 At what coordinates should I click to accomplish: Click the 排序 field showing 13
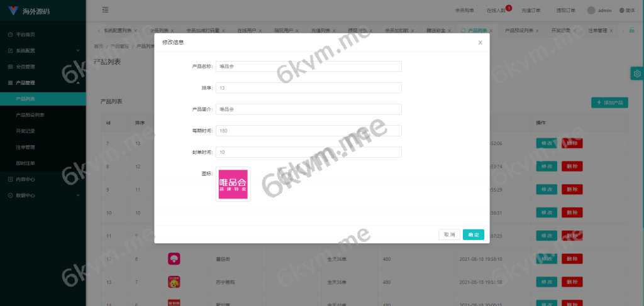[308, 88]
